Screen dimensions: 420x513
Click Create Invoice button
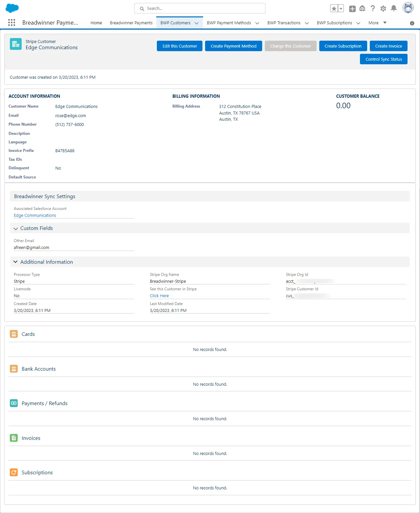click(388, 46)
